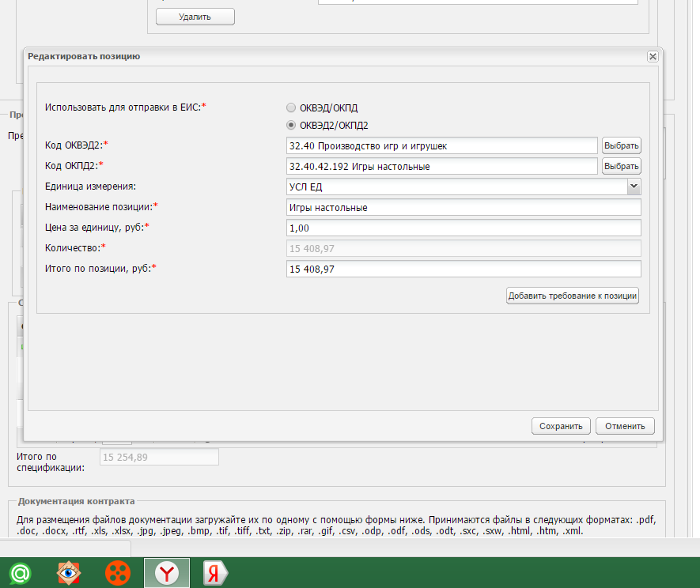
Task: Close the Редактировать позицию dialog
Action: coord(653,57)
